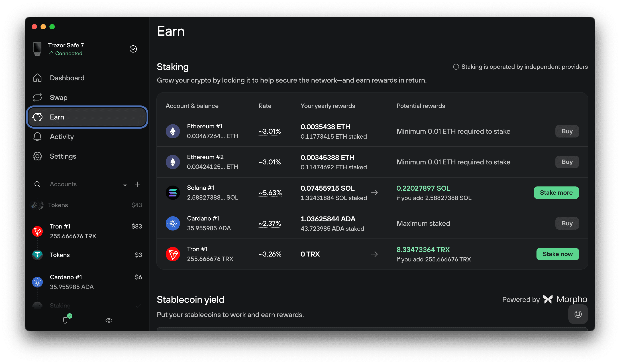Click the Swap arrows icon
The width and height of the screenshot is (620, 364).
point(37,98)
